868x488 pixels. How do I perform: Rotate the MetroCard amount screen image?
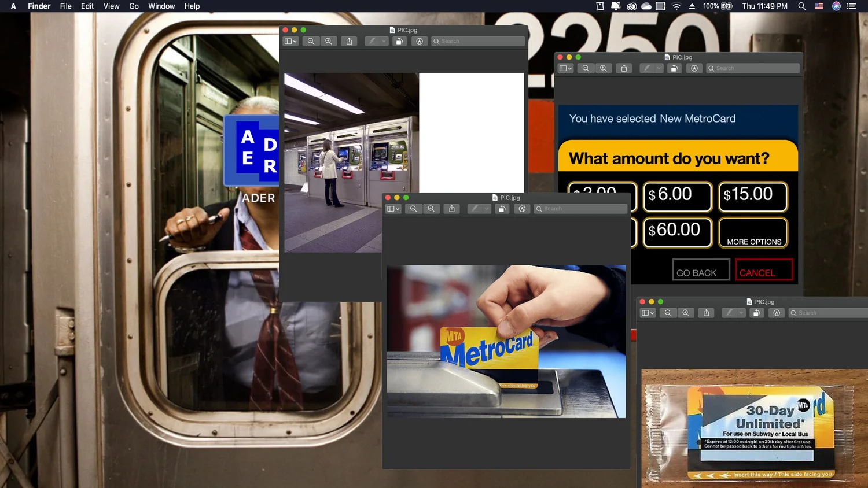point(674,68)
